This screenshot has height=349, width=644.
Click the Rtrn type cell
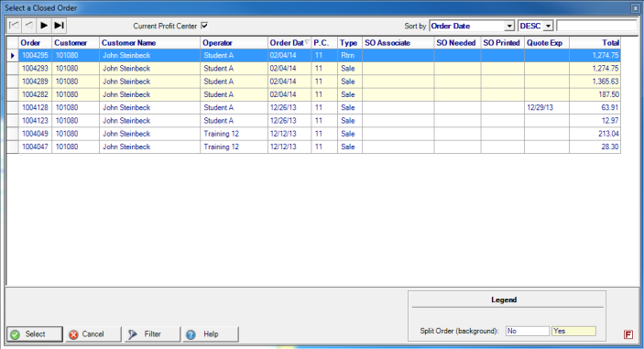(350, 56)
